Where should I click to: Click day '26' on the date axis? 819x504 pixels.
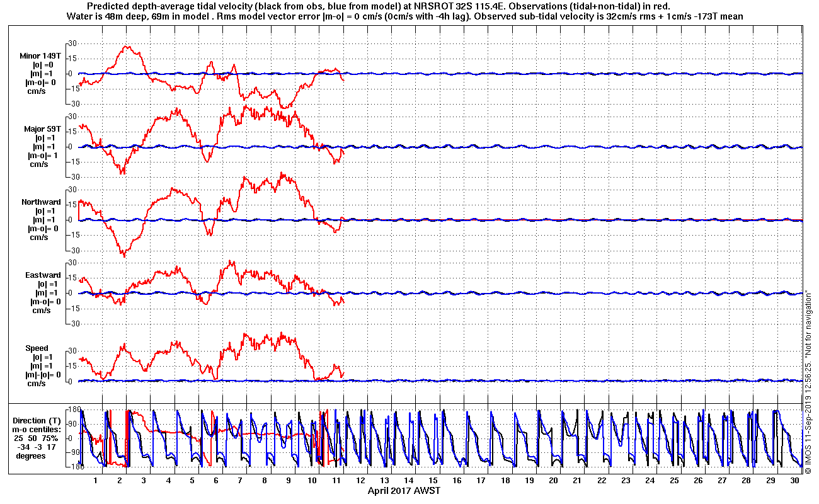click(698, 481)
